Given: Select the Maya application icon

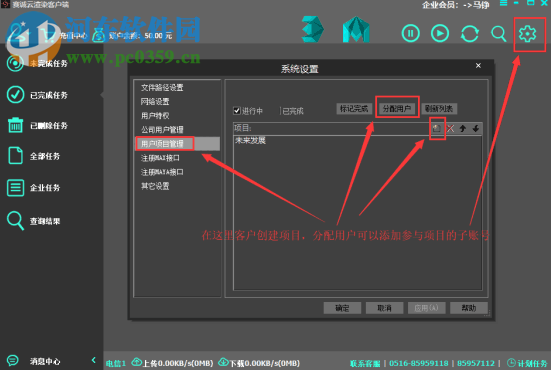Looking at the screenshot, I should pyautogui.click(x=356, y=30).
